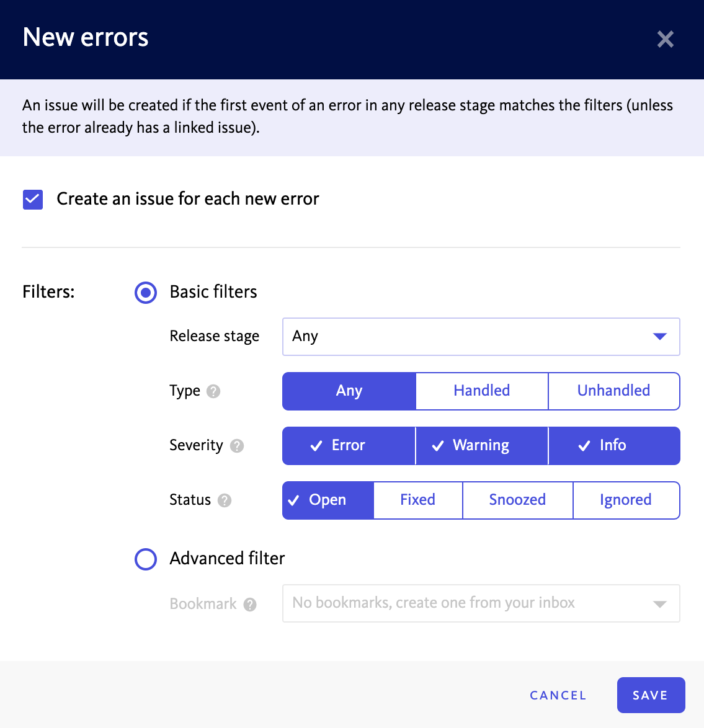The height and width of the screenshot is (728, 704).
Task: Set Type filter to Handled
Action: click(x=481, y=391)
